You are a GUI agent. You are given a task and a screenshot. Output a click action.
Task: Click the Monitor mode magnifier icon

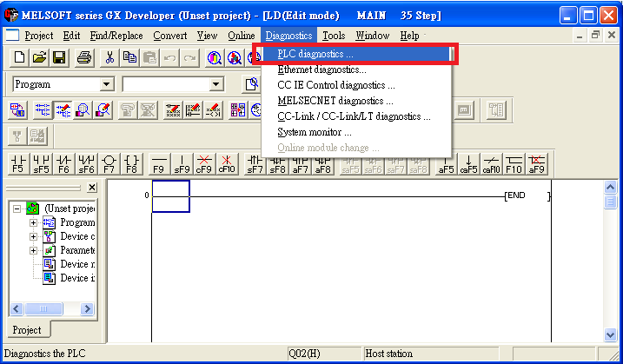click(x=83, y=109)
